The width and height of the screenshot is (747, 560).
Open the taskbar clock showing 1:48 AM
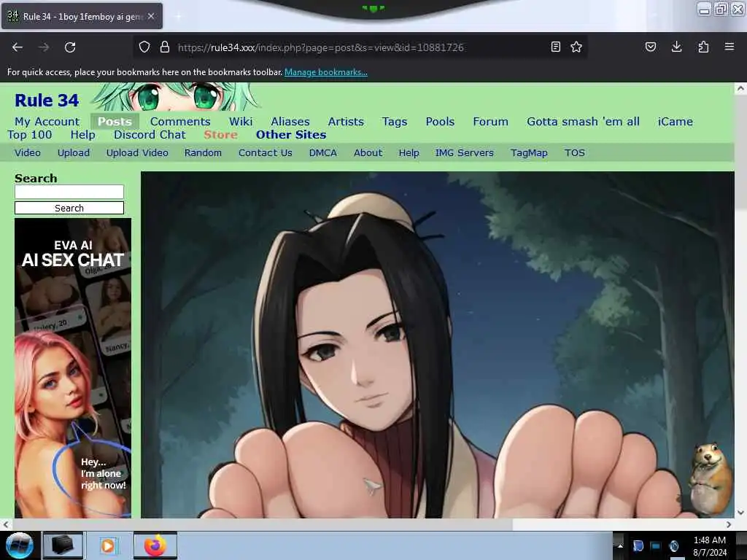[710, 546]
